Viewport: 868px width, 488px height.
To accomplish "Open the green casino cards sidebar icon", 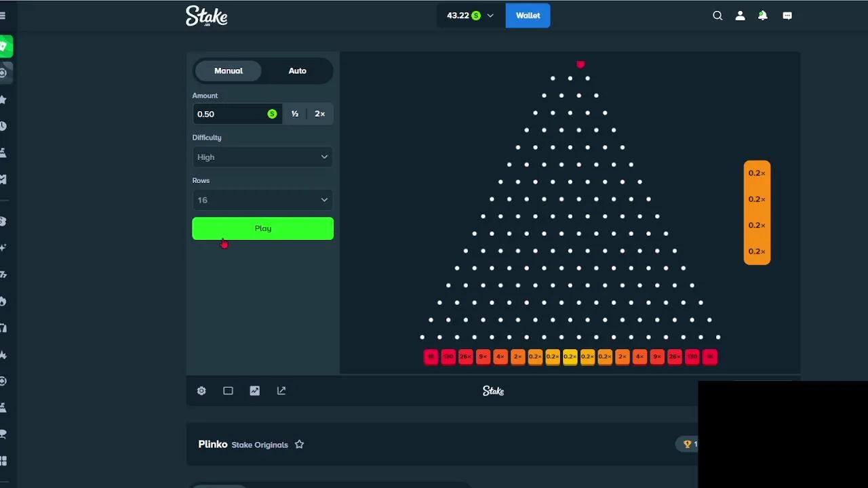I will (5, 47).
